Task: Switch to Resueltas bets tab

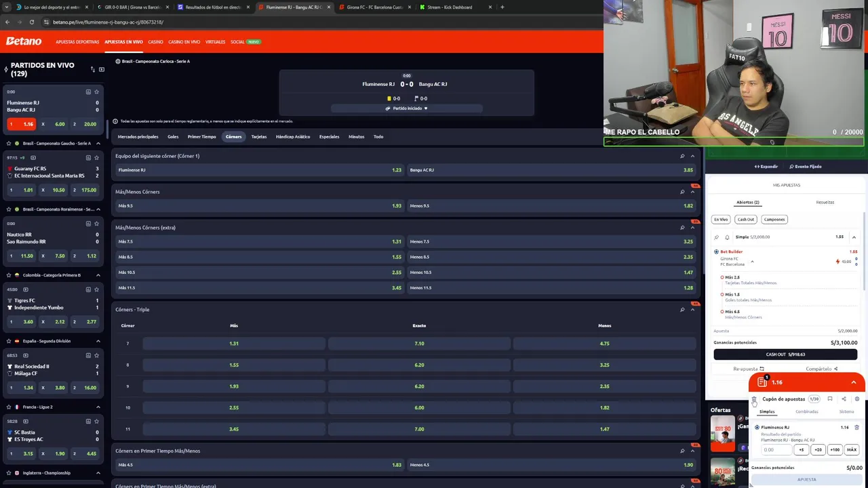Action: (825, 202)
